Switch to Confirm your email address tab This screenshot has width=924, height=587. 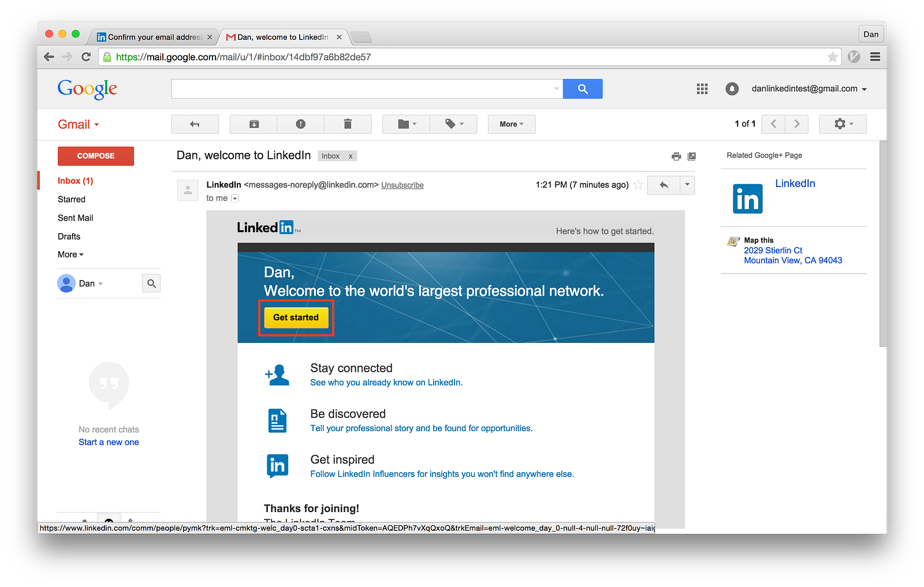tap(154, 37)
